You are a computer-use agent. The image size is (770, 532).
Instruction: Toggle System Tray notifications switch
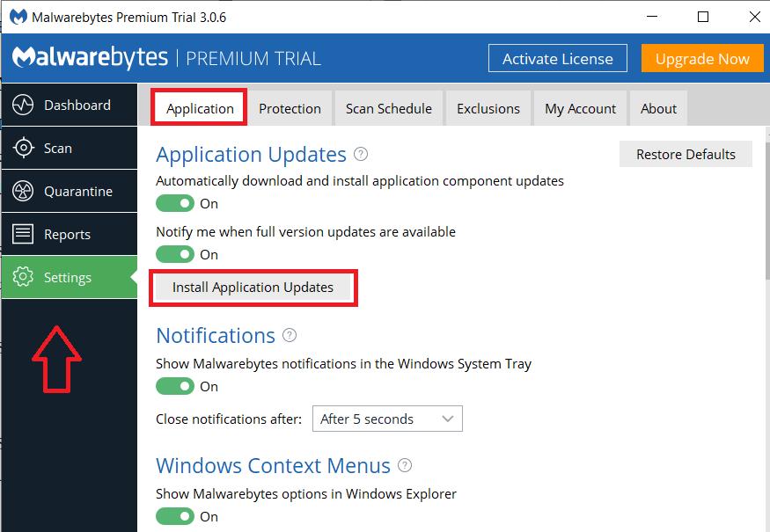point(175,386)
